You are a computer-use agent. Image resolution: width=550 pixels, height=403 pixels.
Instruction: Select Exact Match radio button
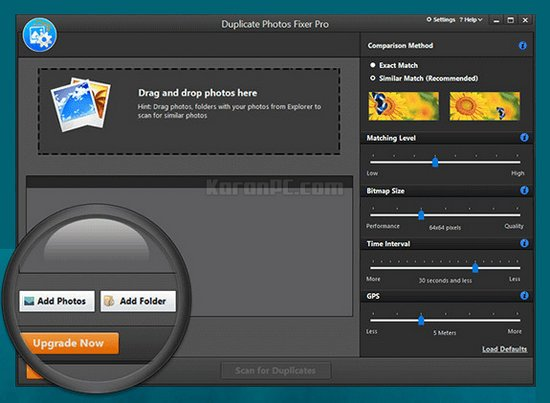[373, 65]
